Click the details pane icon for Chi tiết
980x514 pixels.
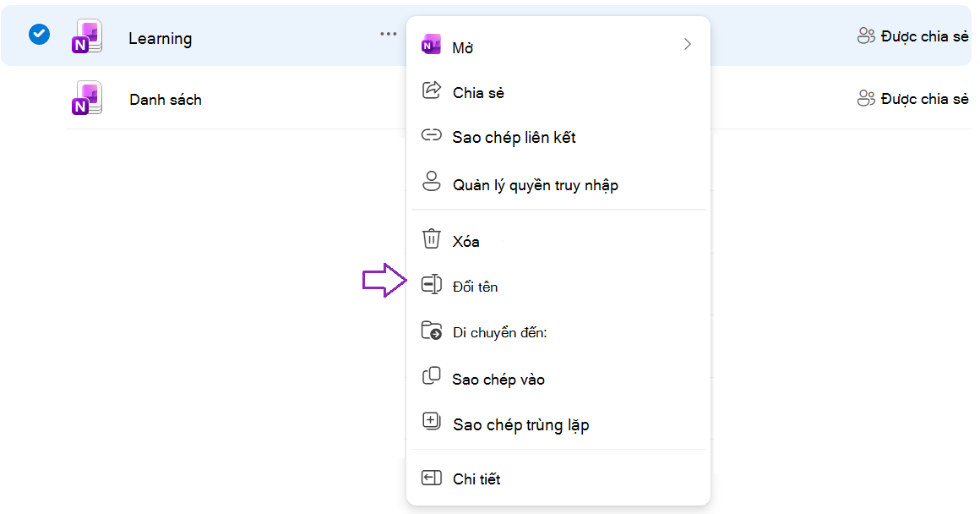click(431, 478)
